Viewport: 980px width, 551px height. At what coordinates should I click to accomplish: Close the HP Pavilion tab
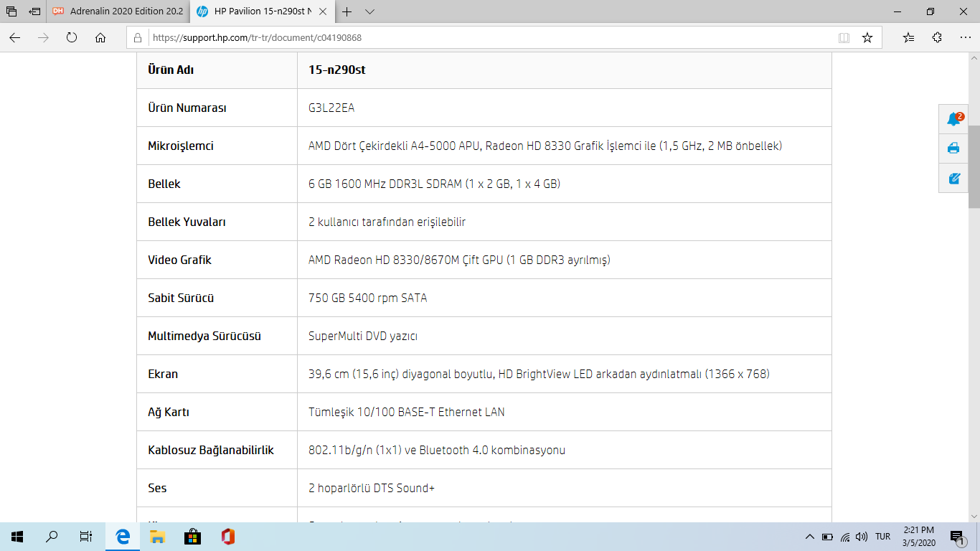[323, 11]
